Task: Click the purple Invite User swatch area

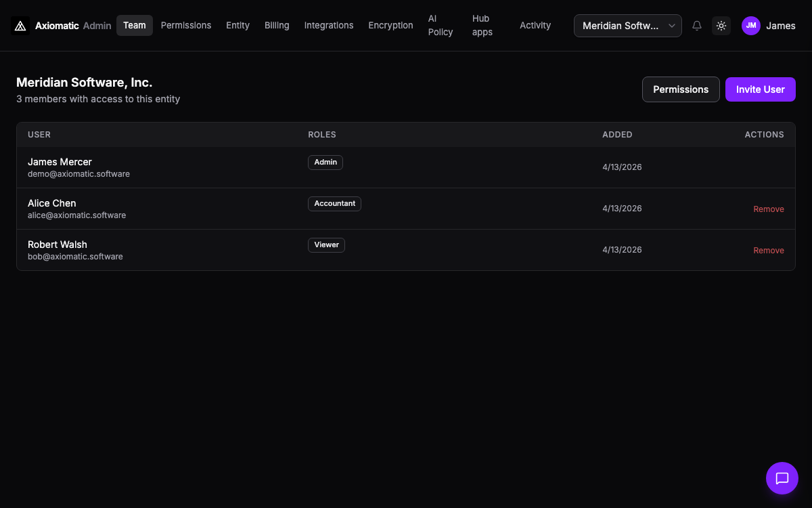Action: (760, 89)
